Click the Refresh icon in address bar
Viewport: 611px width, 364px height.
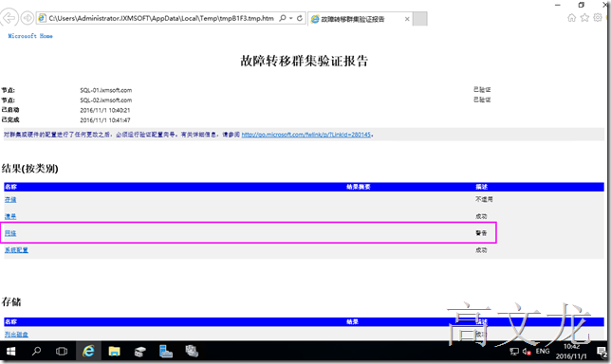tap(300, 18)
